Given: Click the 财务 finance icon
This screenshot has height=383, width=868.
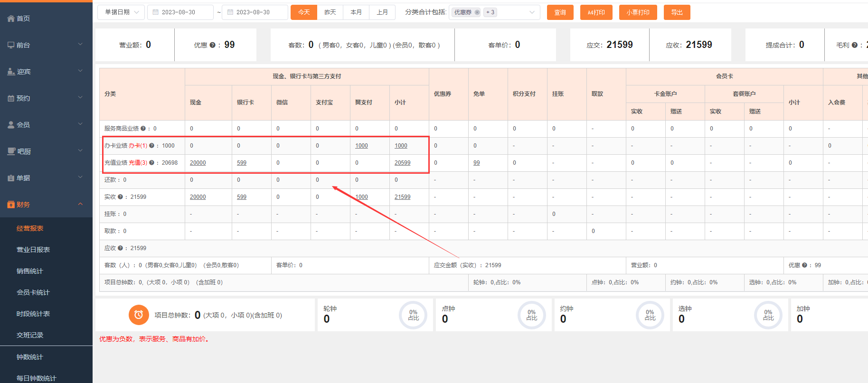Looking at the screenshot, I should [11, 205].
